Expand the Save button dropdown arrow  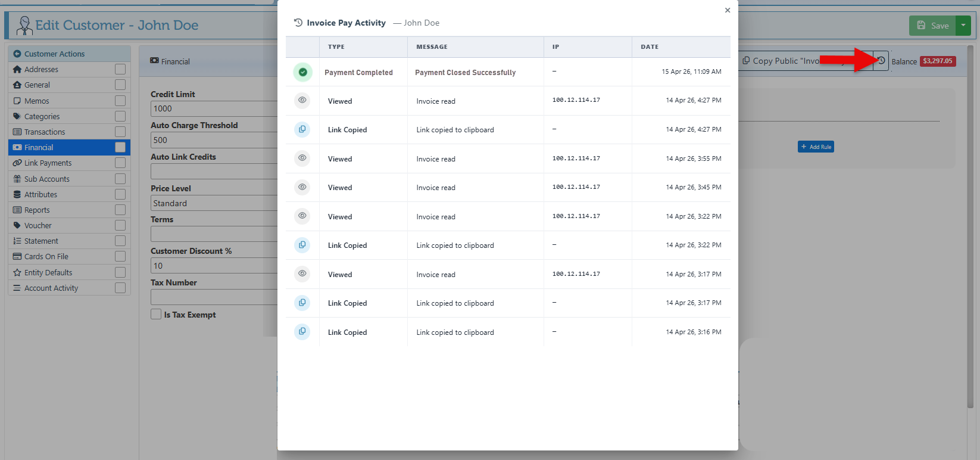[x=963, y=26]
